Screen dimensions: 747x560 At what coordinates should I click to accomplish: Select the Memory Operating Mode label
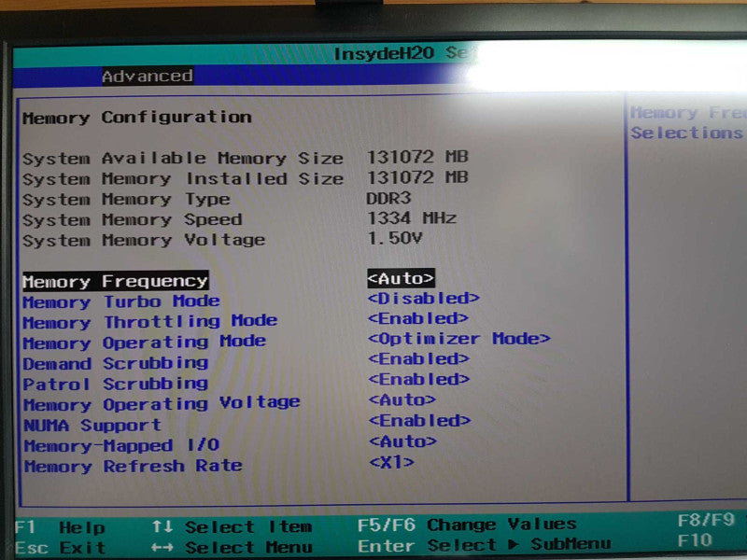pyautogui.click(x=145, y=343)
